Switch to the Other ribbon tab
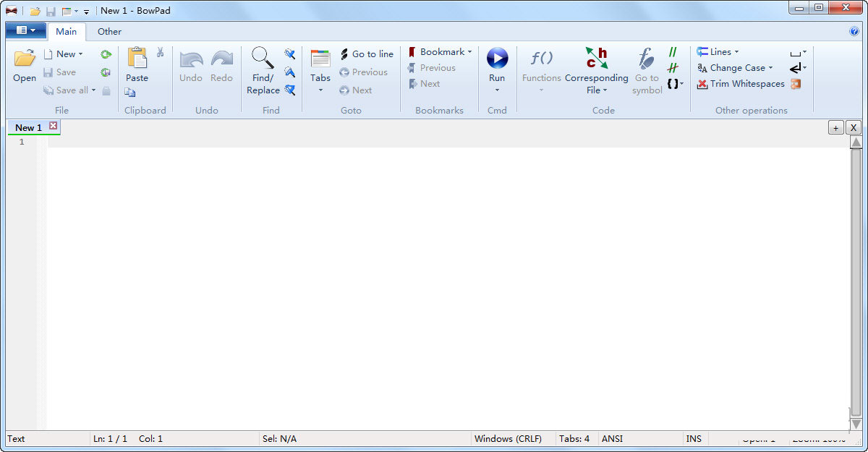 [109, 31]
